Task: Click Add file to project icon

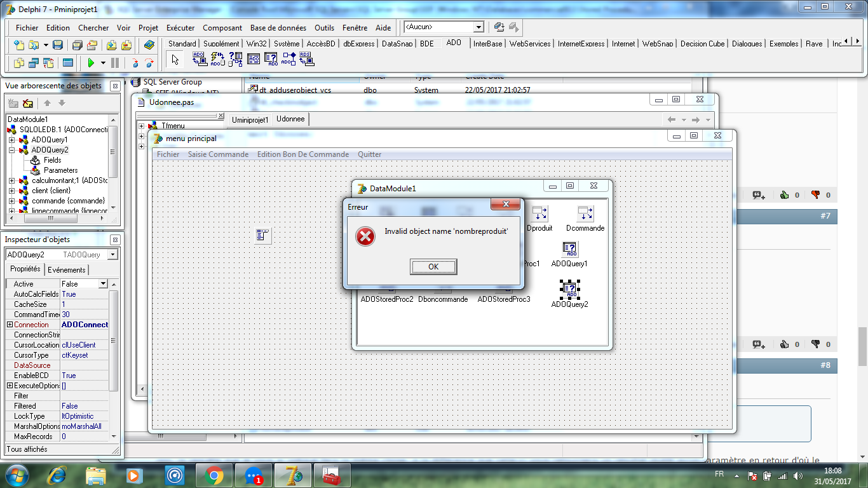Action: pos(111,45)
